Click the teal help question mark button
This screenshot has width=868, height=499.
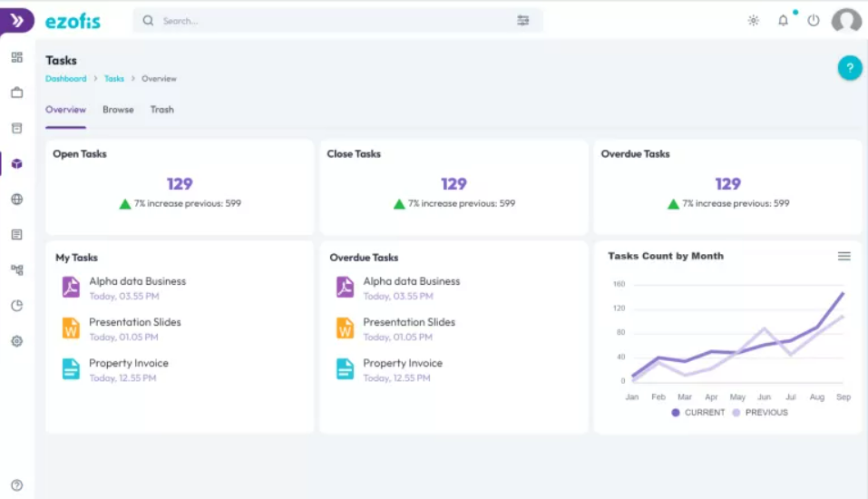[849, 68]
